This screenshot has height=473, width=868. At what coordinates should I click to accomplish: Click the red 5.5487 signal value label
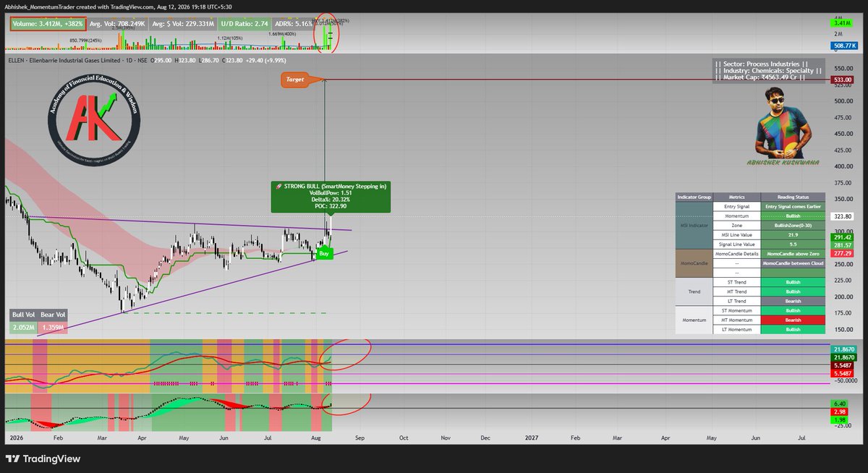(x=843, y=373)
